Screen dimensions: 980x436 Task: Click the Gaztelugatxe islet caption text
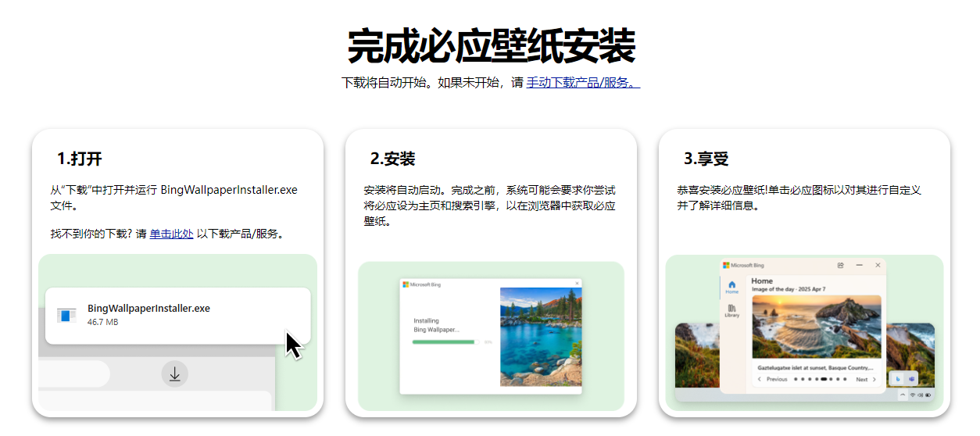click(x=815, y=367)
